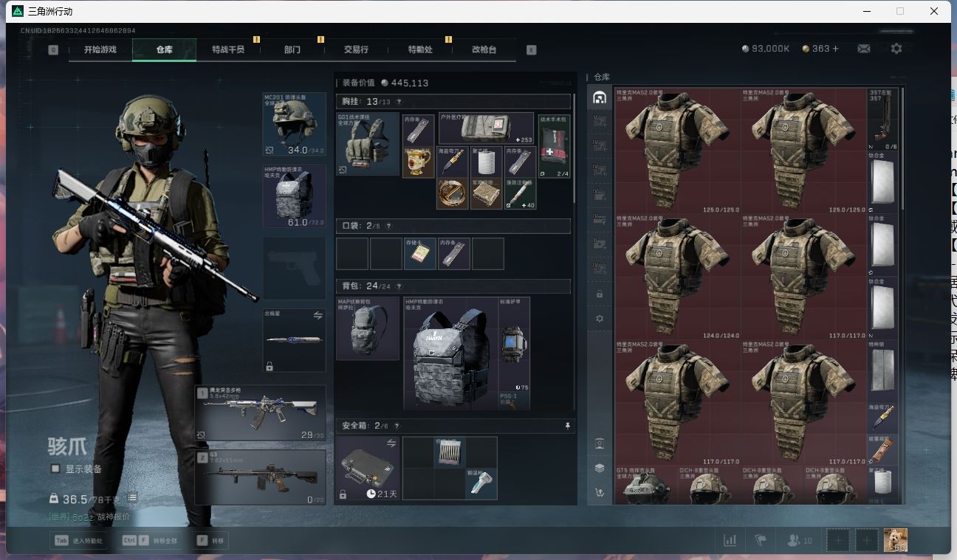
Task: Open the 改枪台 tab
Action: pyautogui.click(x=484, y=49)
